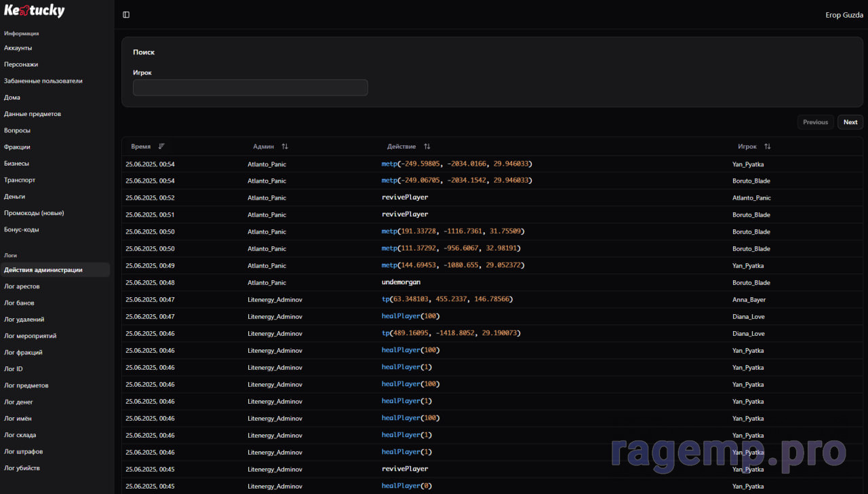Click Время column header
868x494 pixels.
tap(141, 147)
